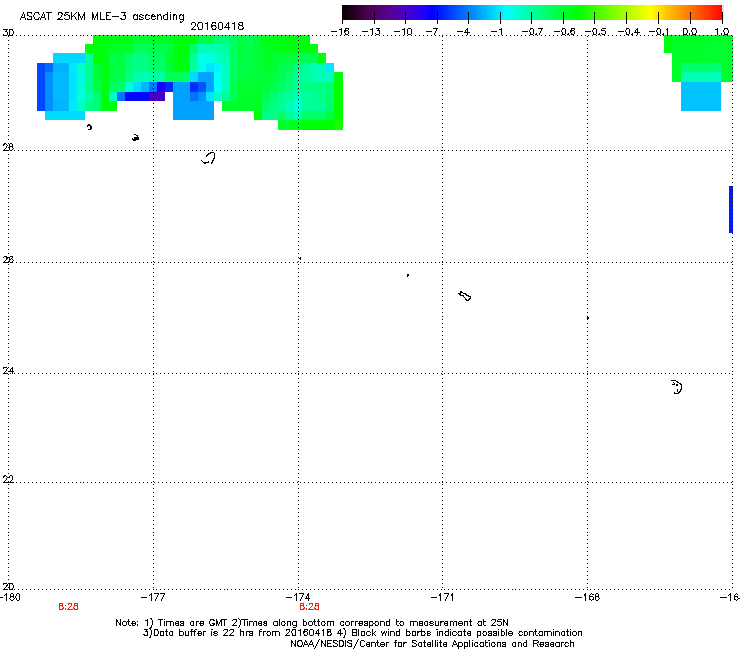The width and height of the screenshot is (740, 650).
Task: Click the red end of the color scale
Action: [715, 12]
